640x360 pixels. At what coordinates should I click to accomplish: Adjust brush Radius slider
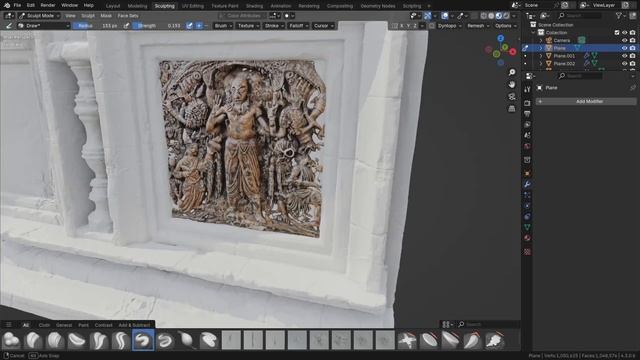(97, 25)
